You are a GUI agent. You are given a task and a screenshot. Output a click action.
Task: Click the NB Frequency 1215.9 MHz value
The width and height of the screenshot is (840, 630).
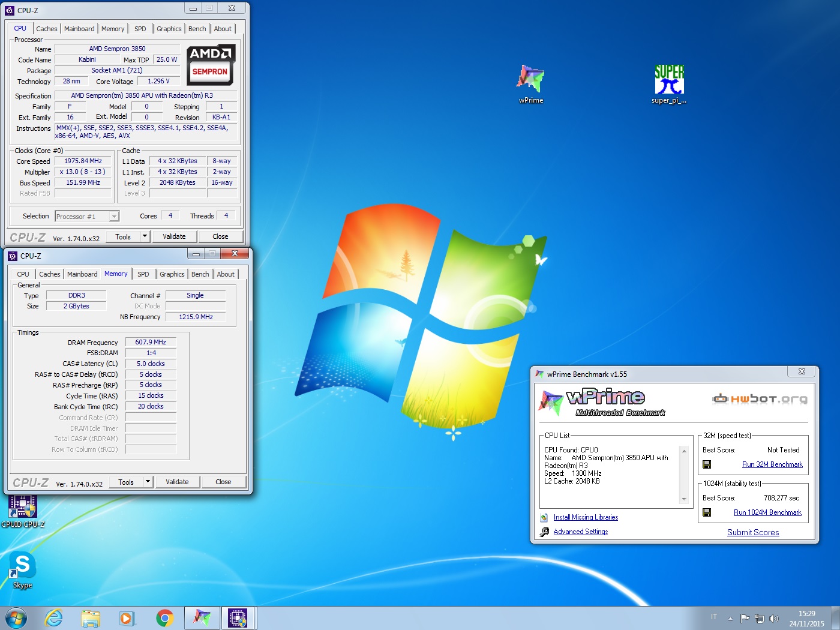196,317
